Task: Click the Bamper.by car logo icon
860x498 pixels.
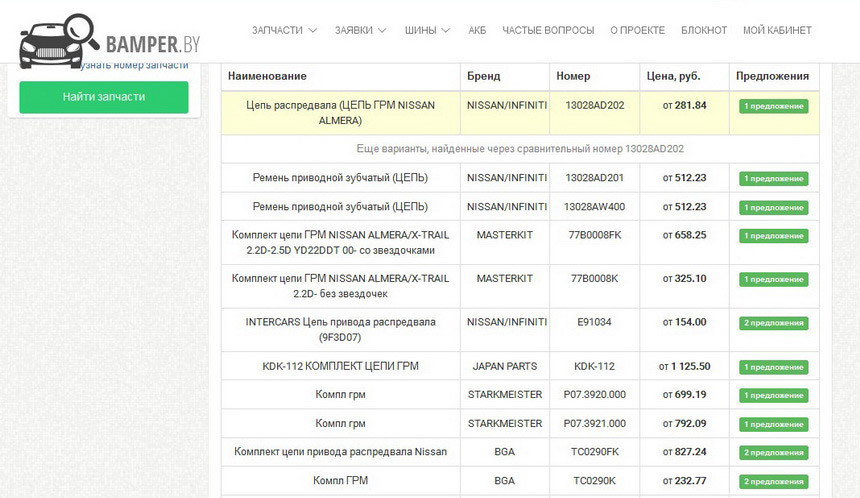Action: pos(59,41)
